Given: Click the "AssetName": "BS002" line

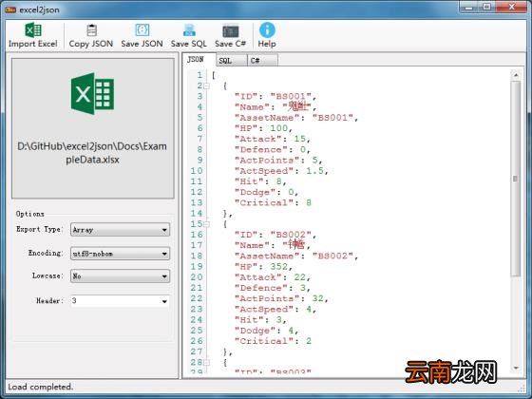Looking at the screenshot, I should [296, 256].
